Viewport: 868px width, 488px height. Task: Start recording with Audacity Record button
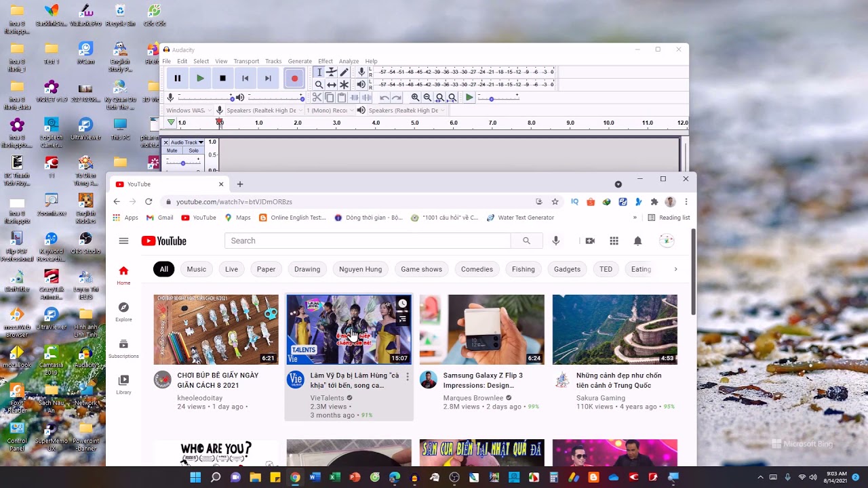click(294, 79)
